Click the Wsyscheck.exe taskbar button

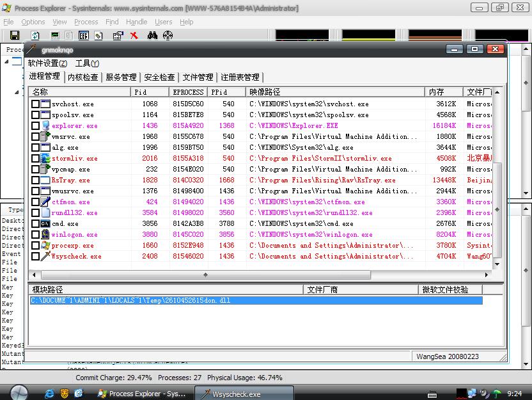pos(244,394)
